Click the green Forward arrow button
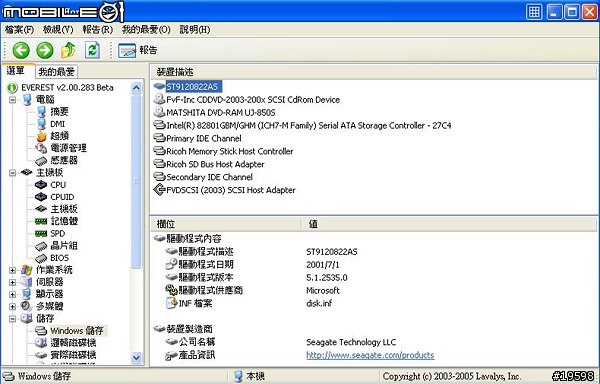This screenshot has width=600, height=384. click(45, 50)
